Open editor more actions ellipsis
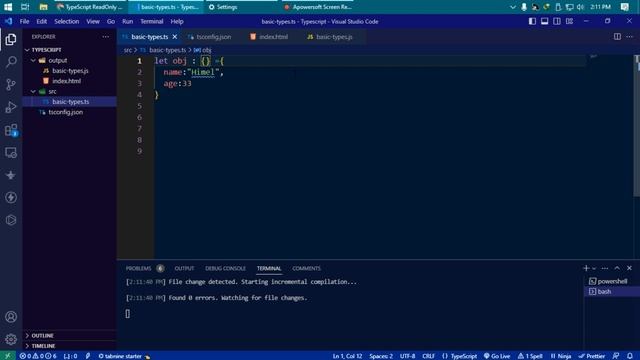The height and width of the screenshot is (360, 640). [629, 37]
